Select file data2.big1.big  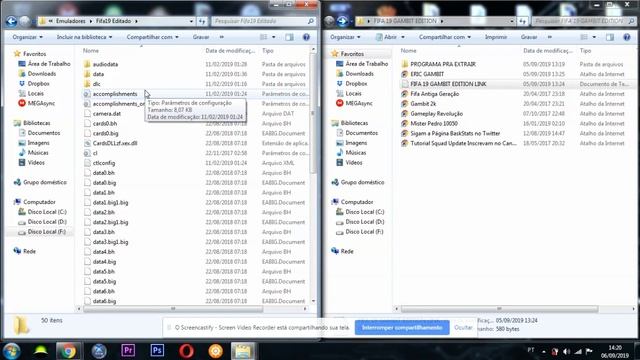[110, 222]
